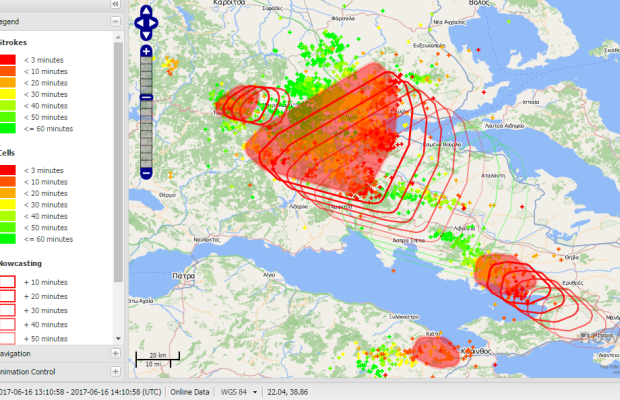Open the WGS 84 coordinate system dropdown
Image resolution: width=620 pixels, height=400 pixels.
pos(255,391)
